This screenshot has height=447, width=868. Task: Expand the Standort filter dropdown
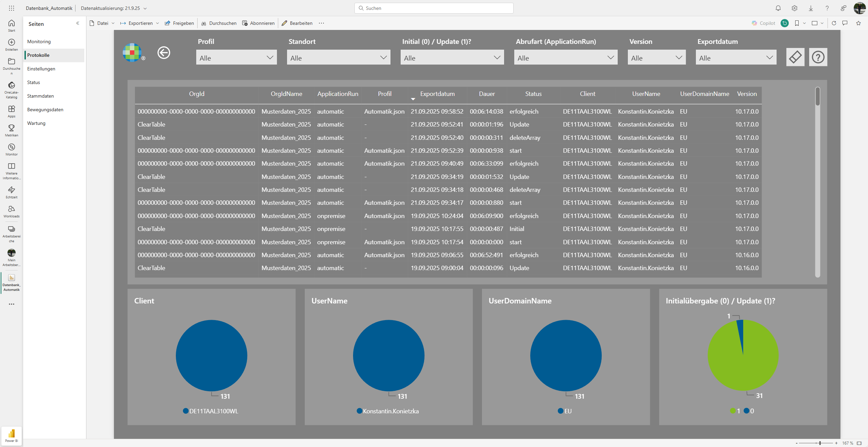click(338, 57)
